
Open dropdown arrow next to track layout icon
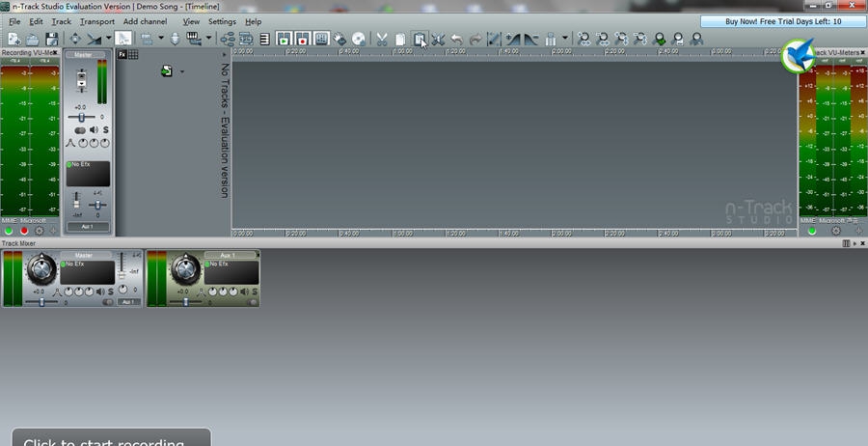pyautogui.click(x=161, y=39)
